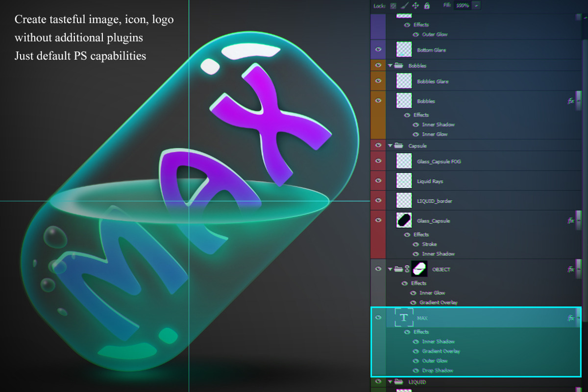Image resolution: width=588 pixels, height=392 pixels.
Task: Click the lock all padlock icon
Action: (x=427, y=5)
